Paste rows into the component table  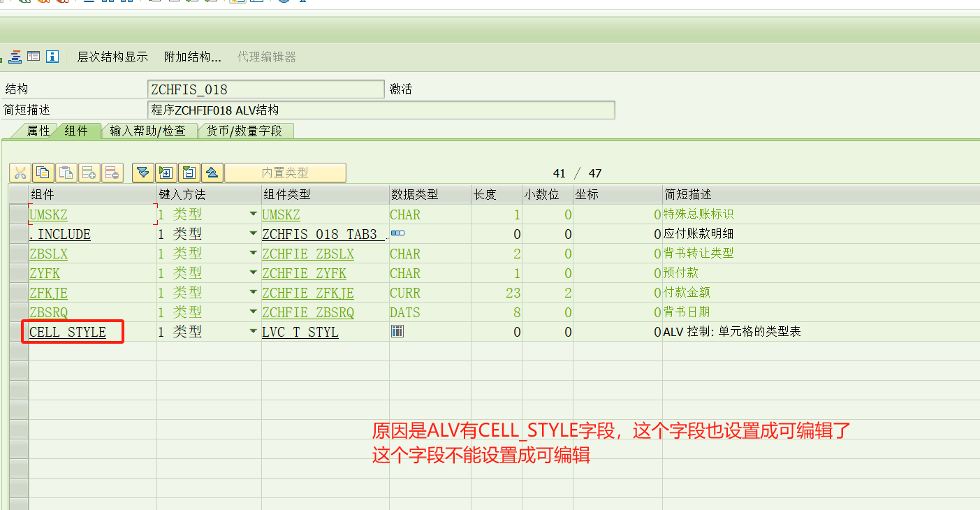pos(66,173)
